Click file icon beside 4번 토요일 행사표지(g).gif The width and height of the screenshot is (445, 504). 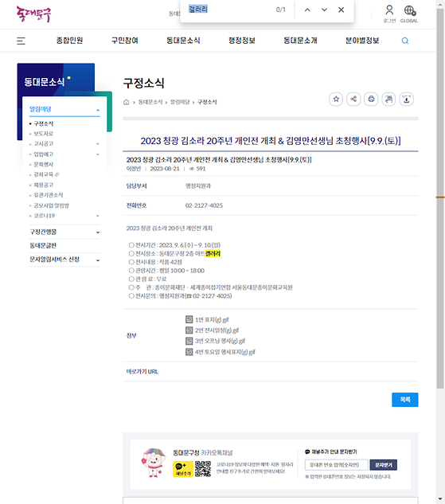189,352
